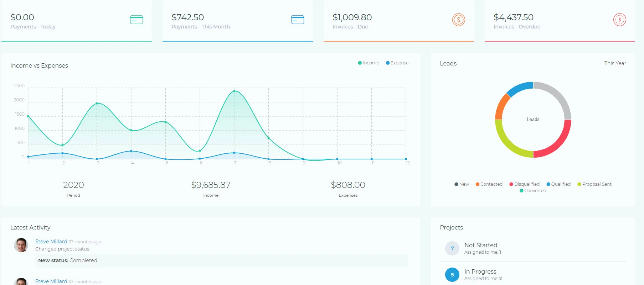Image resolution: width=644 pixels, height=285 pixels.
Task: Click the orange dollar coin icon on Invoices Due
Action: tap(458, 20)
